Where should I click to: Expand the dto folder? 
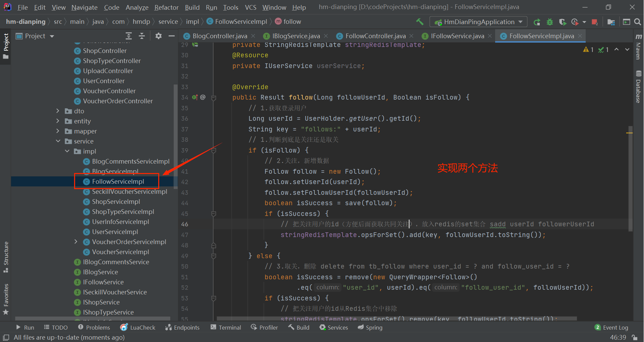coord(58,111)
